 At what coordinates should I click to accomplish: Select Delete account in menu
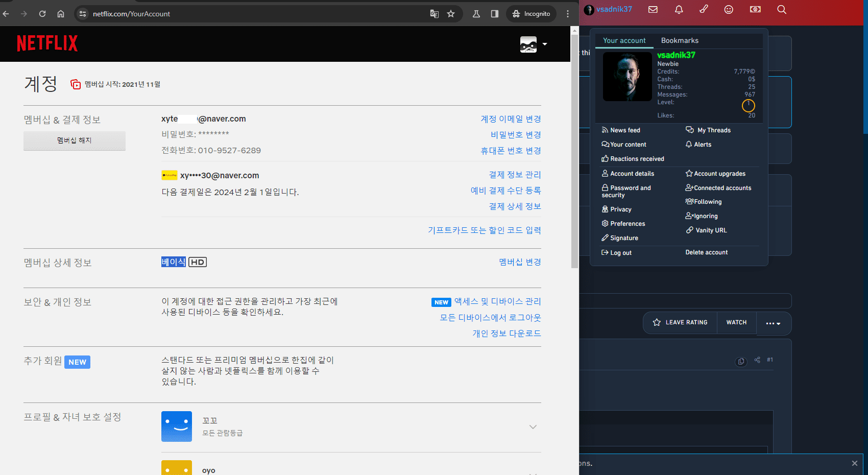(x=707, y=252)
